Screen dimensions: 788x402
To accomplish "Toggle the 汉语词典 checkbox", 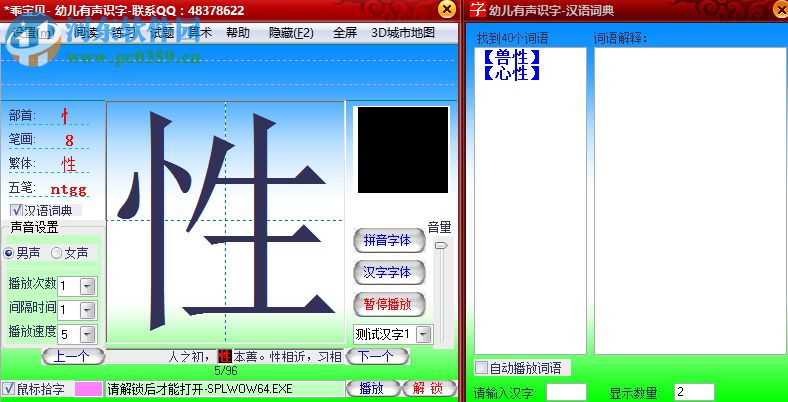I will click(x=16, y=210).
